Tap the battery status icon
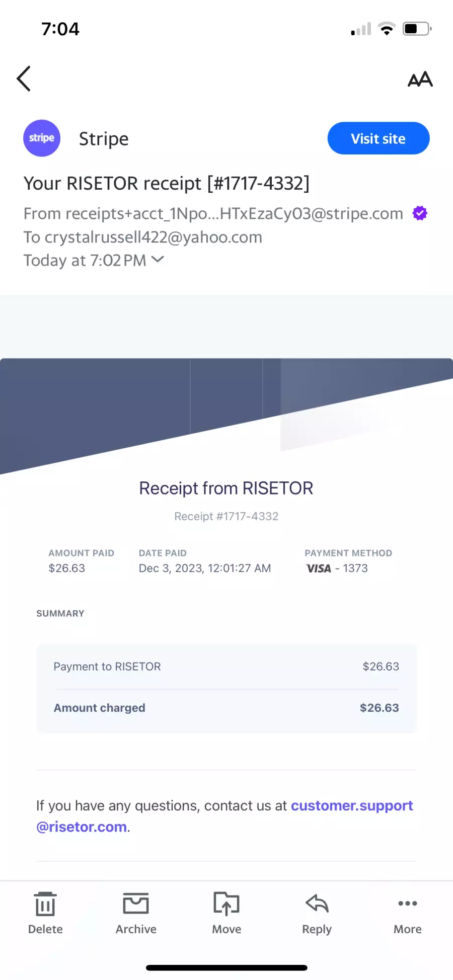Image resolution: width=453 pixels, height=980 pixels. 417,29
